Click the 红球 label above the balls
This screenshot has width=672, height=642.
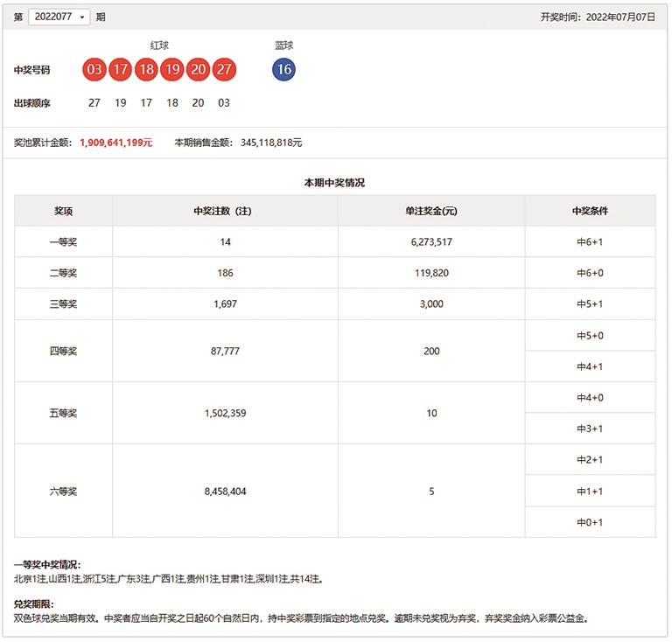(159, 45)
